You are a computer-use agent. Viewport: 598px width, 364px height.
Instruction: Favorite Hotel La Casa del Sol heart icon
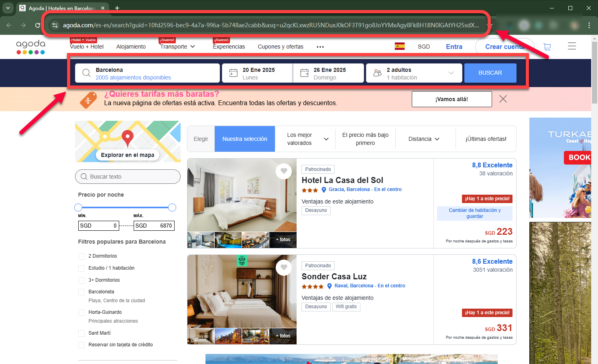click(x=284, y=171)
